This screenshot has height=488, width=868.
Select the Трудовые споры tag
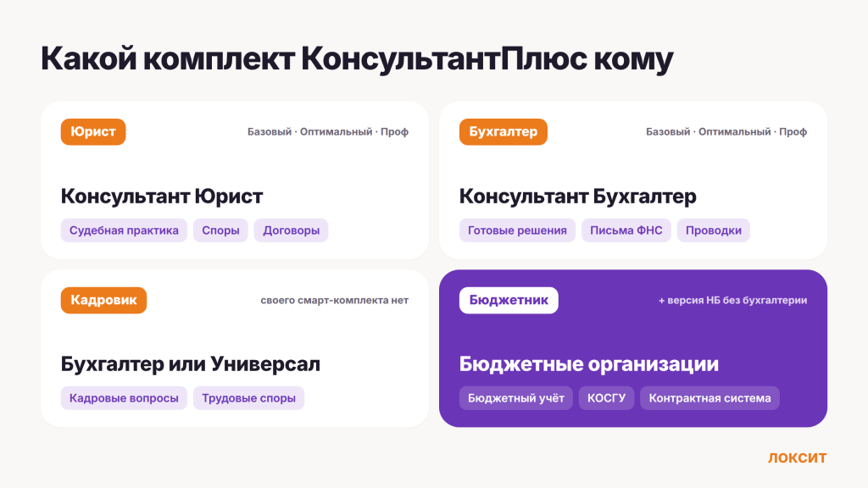point(248,398)
